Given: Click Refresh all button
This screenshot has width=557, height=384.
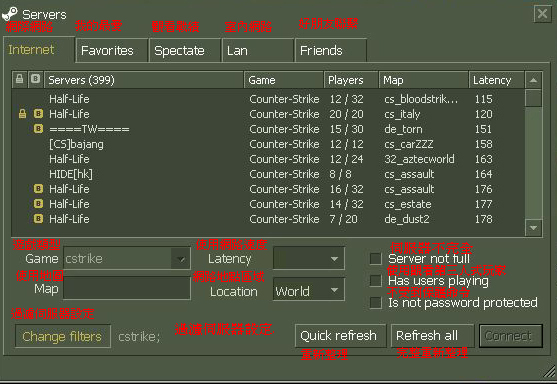Looking at the screenshot, I should (x=432, y=336).
